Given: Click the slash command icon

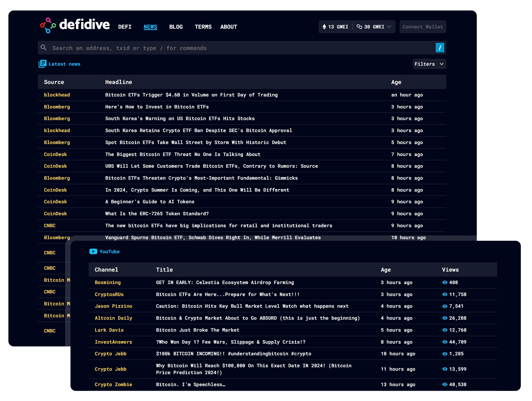Looking at the screenshot, I should 440,48.
